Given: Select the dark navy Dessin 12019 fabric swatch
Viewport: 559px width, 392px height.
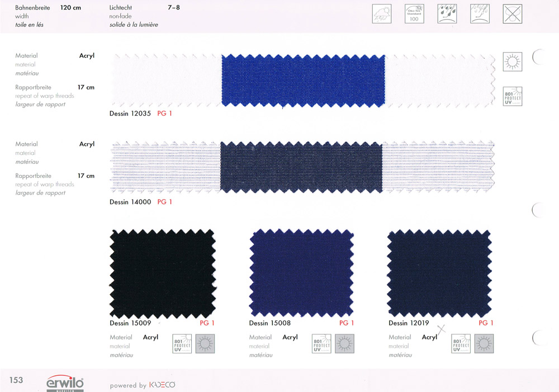Looking at the screenshot, I should pos(439,273).
